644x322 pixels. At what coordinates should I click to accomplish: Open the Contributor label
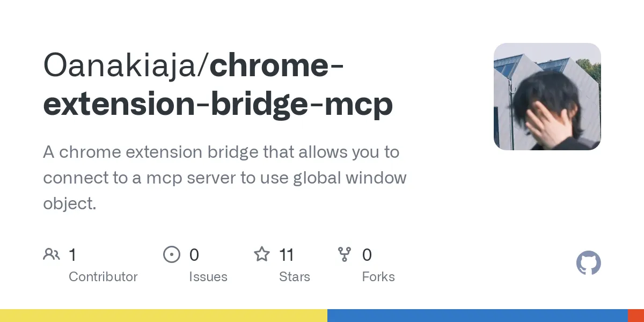click(103, 277)
